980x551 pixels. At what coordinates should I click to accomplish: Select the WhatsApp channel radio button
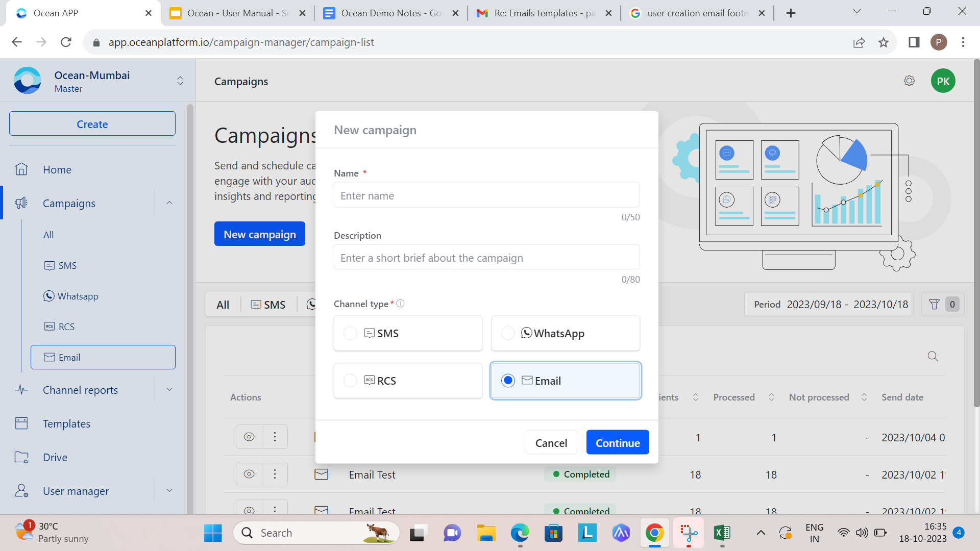pyautogui.click(x=508, y=333)
